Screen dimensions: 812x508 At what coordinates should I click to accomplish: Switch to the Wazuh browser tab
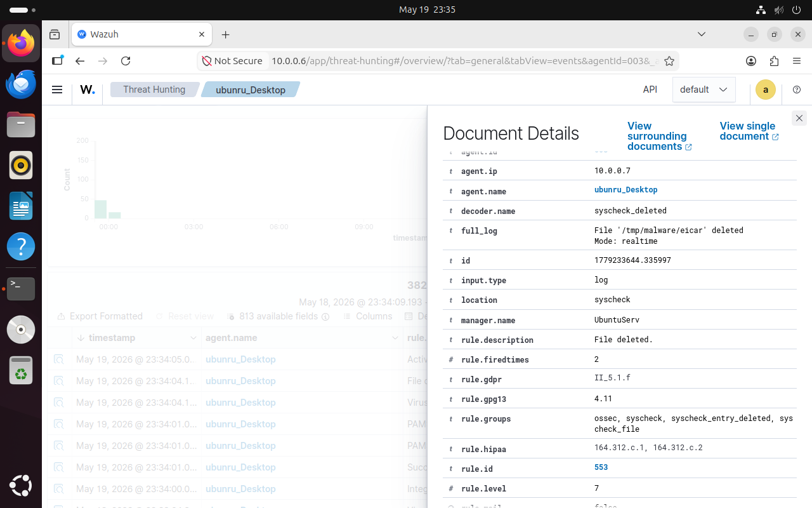142,34
